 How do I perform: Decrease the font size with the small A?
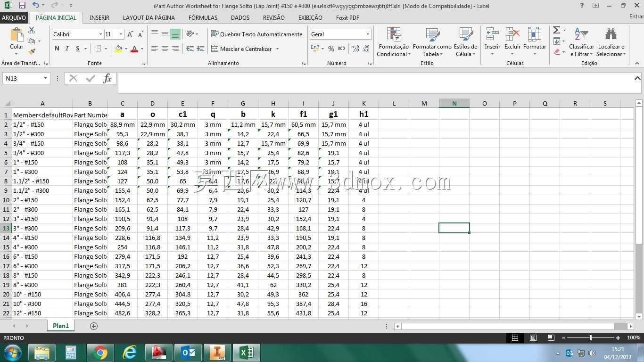(141, 34)
